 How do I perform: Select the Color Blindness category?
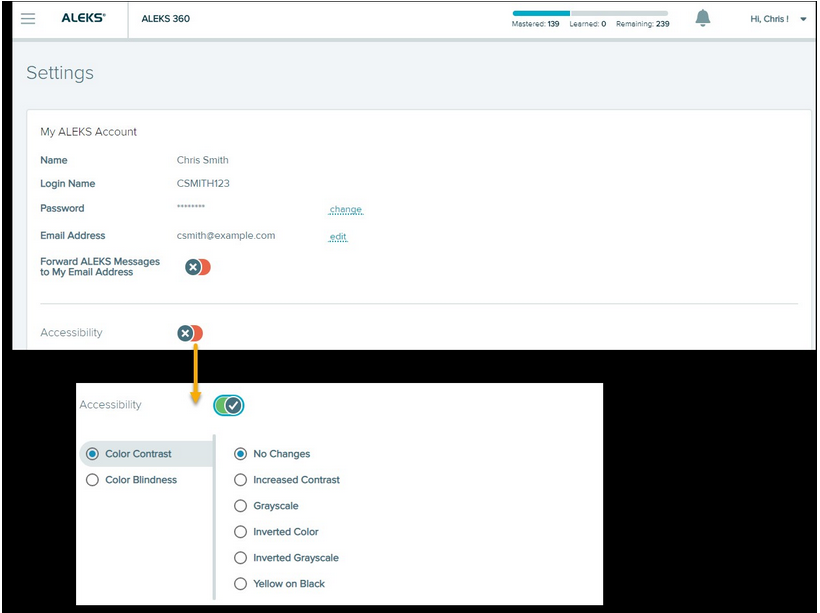(140, 480)
